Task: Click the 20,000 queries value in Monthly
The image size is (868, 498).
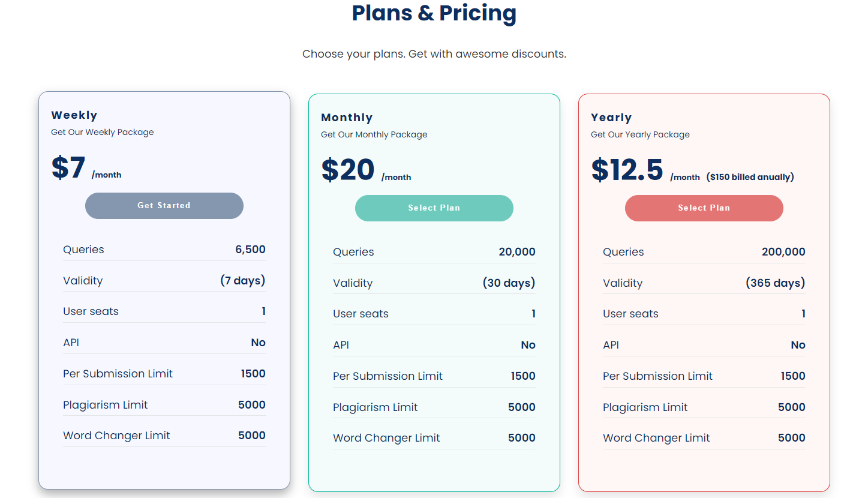Action: click(x=517, y=252)
